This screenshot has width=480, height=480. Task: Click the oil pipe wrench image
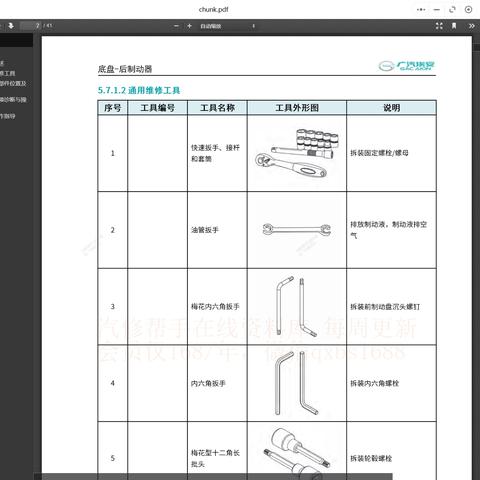point(297,229)
